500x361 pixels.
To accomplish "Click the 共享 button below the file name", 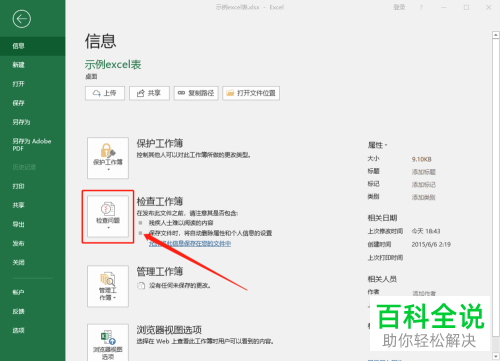I will (x=149, y=93).
